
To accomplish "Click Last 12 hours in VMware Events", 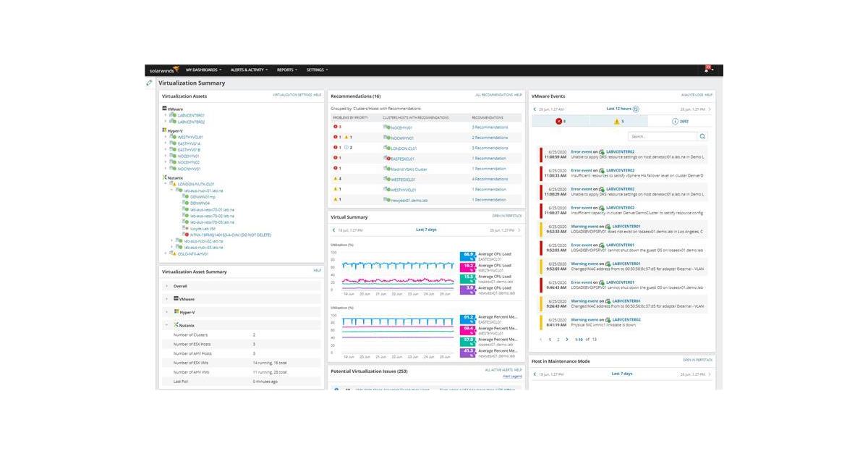I will coord(619,109).
